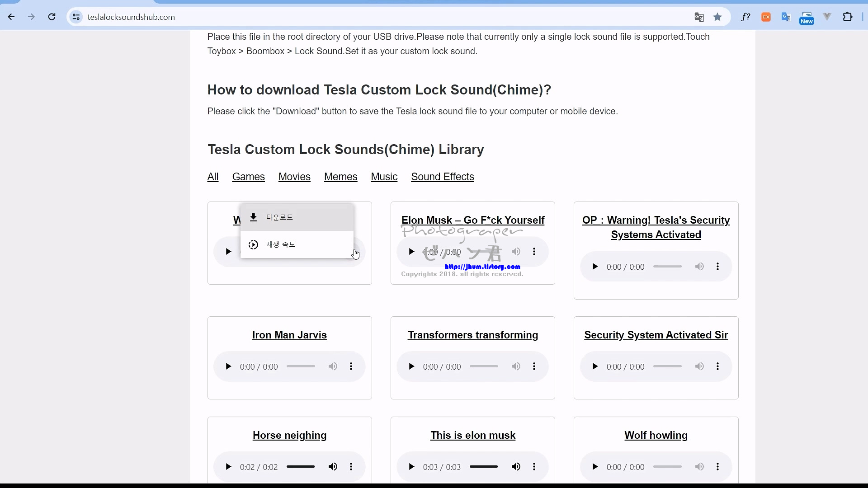Viewport: 868px width, 488px height.
Task: Open the Wolf howling player options menu
Action: point(717,467)
